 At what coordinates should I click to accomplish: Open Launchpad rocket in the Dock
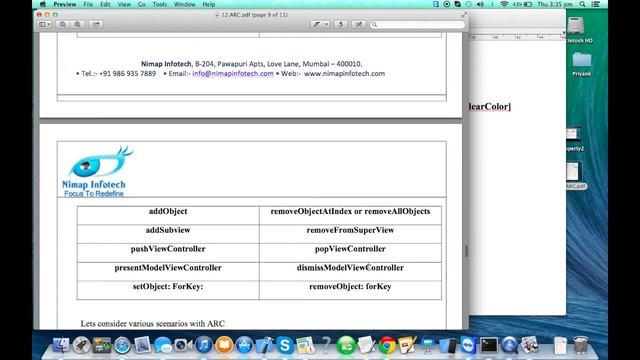(x=82, y=345)
